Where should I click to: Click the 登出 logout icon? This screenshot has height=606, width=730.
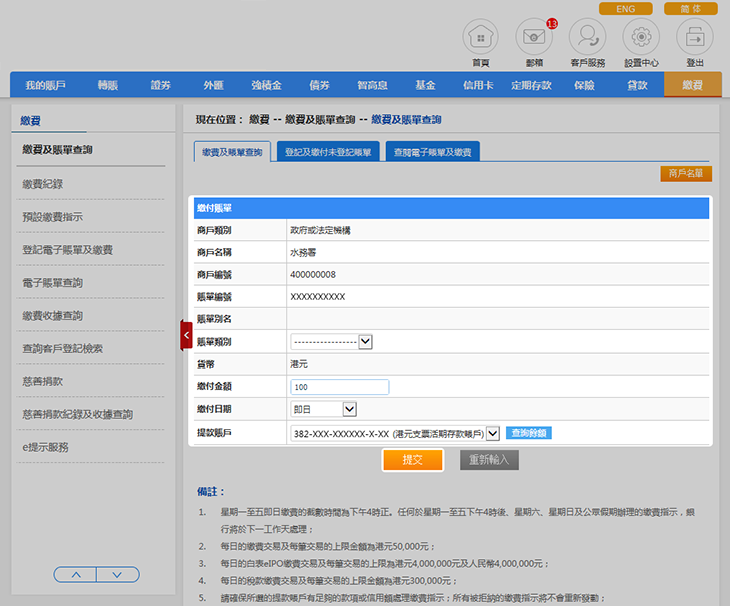[694, 38]
